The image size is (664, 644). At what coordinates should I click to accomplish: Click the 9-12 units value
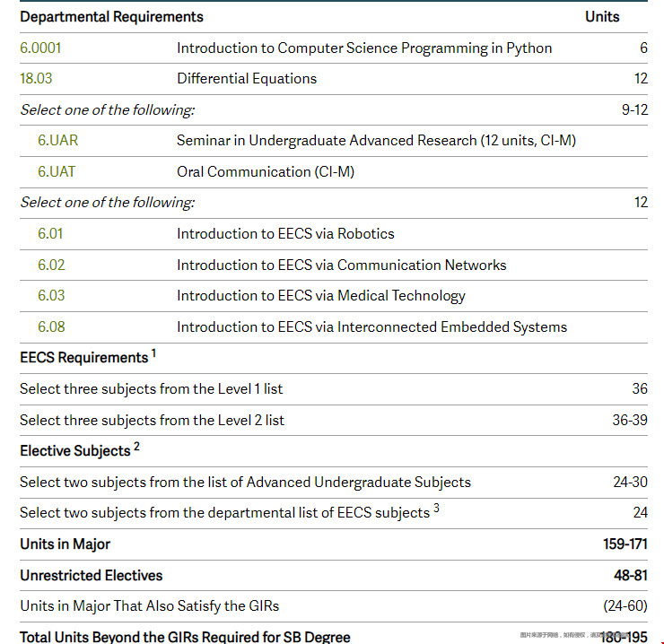(x=634, y=109)
